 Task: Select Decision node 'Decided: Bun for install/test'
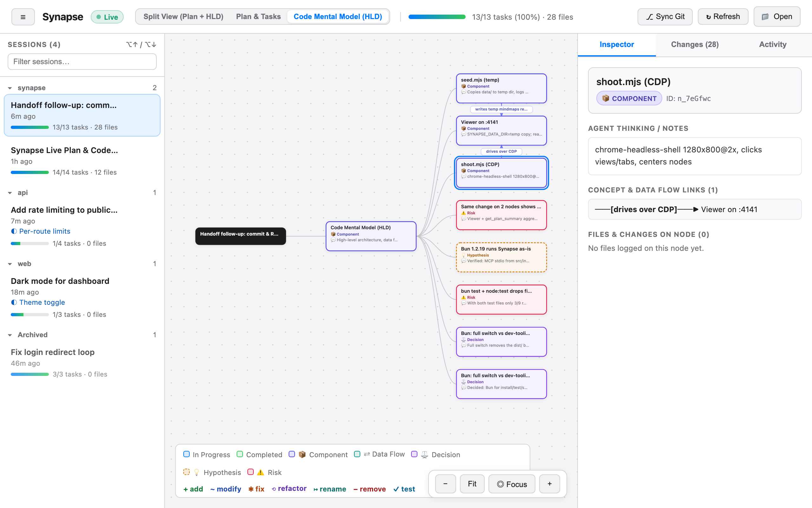click(501, 384)
